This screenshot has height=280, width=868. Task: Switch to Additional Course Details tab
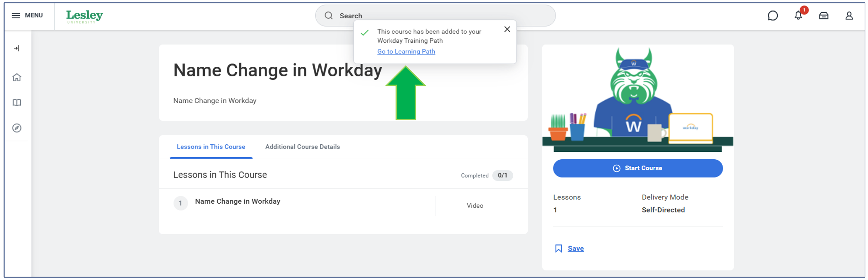pos(302,147)
